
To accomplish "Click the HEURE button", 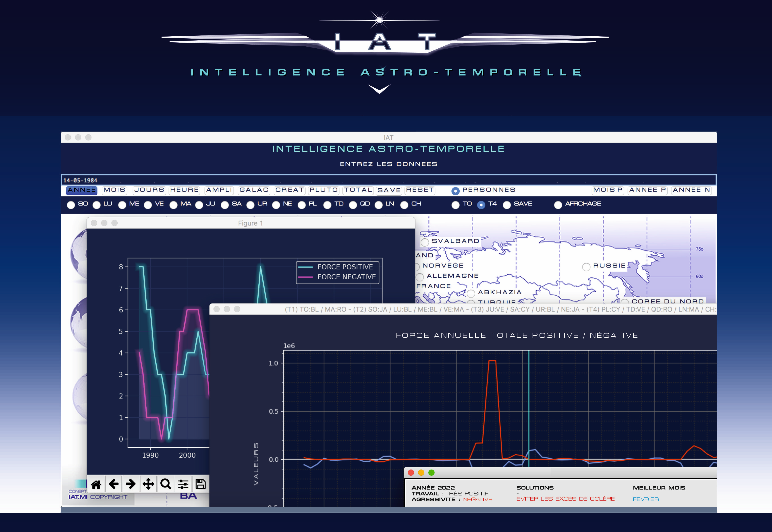I will pos(185,190).
